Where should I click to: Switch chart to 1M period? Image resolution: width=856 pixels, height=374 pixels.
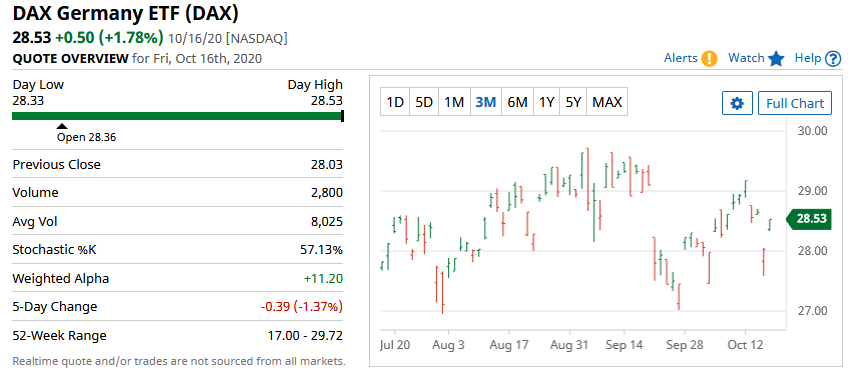coord(454,102)
